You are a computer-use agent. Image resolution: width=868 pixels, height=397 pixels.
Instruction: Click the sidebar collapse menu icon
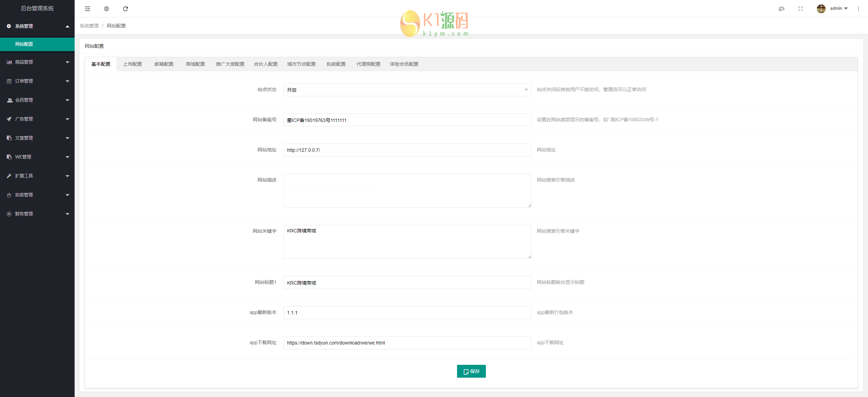click(87, 9)
